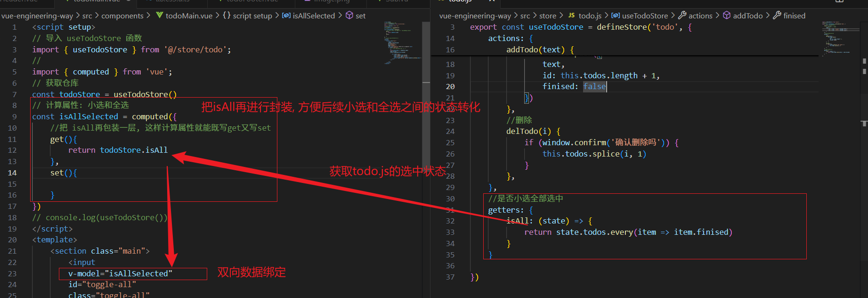Jump to sticky line 'actions: {'
This screenshot has width=868, height=298.
coord(511,38)
